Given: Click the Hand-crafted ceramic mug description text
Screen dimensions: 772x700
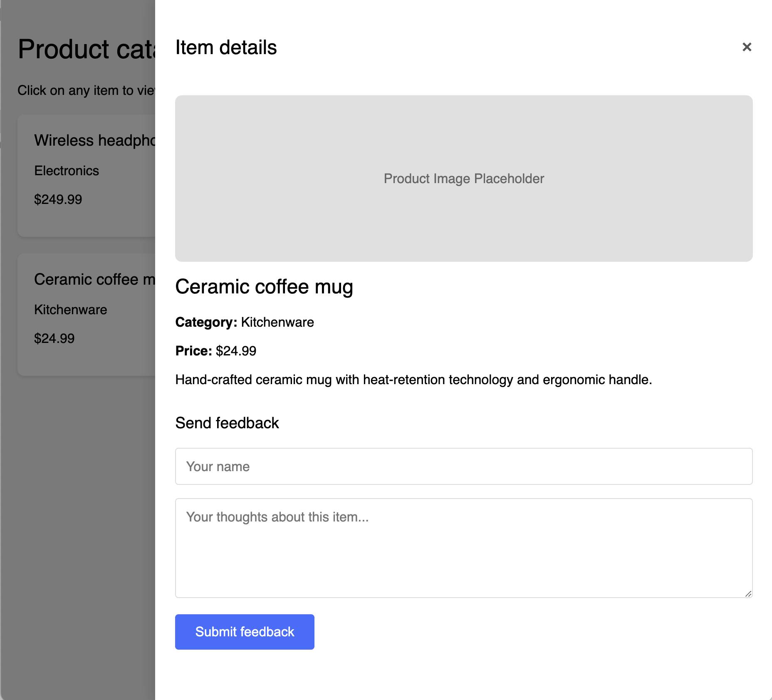Looking at the screenshot, I should pyautogui.click(x=413, y=380).
